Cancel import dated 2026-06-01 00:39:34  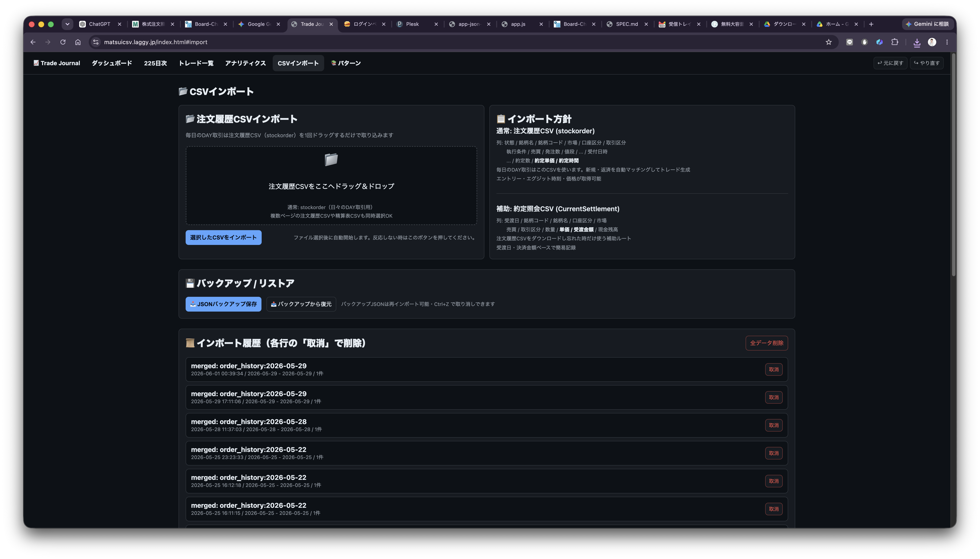(773, 369)
